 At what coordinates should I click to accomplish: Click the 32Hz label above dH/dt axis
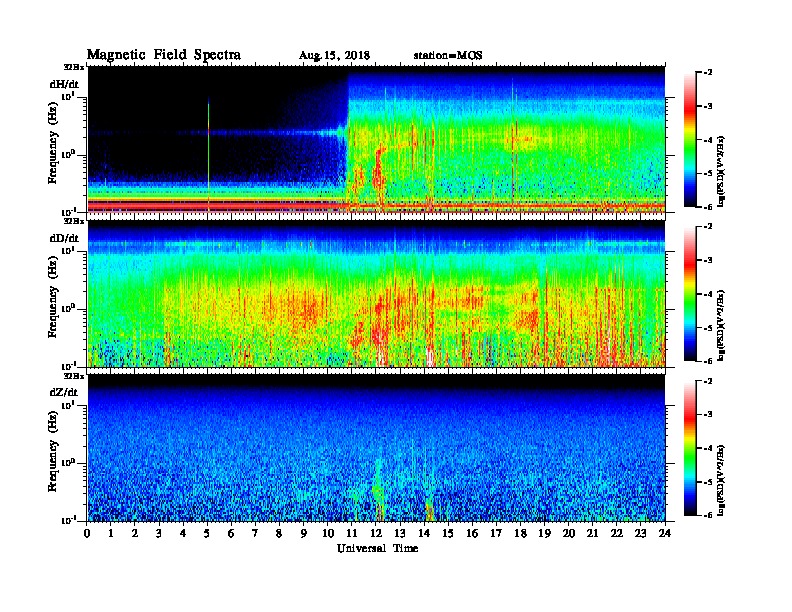tap(73, 67)
